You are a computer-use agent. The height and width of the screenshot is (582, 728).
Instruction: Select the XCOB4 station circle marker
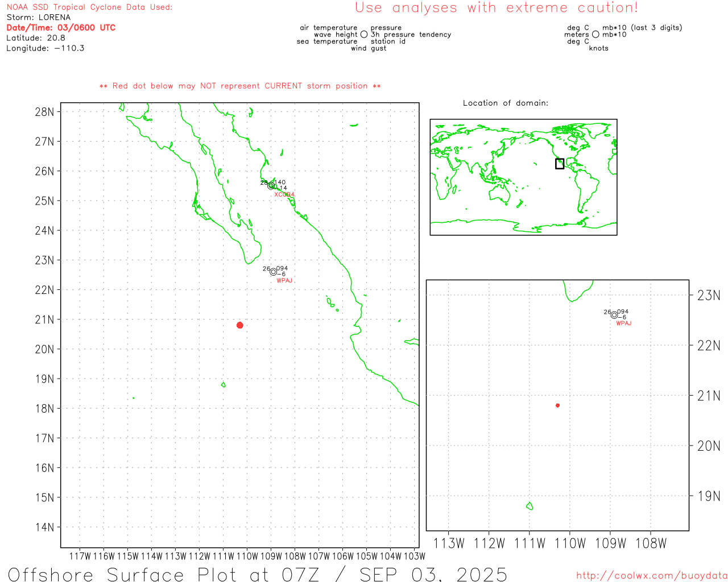pos(271,185)
